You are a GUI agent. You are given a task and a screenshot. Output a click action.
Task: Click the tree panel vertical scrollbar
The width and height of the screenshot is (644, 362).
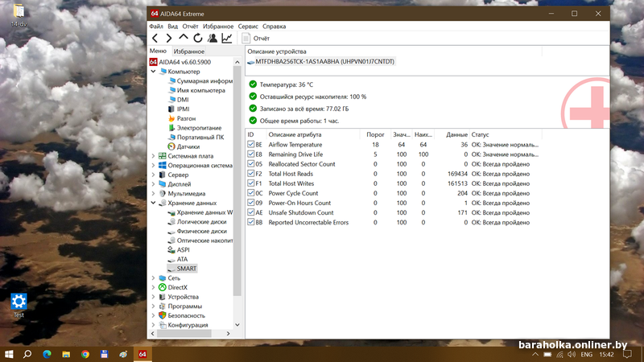click(237, 180)
